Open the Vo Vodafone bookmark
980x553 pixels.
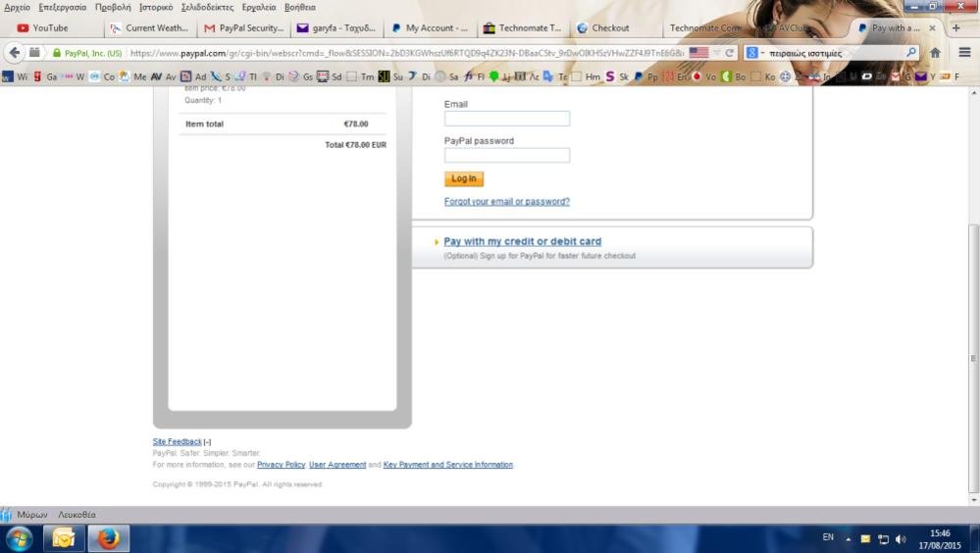705,76
